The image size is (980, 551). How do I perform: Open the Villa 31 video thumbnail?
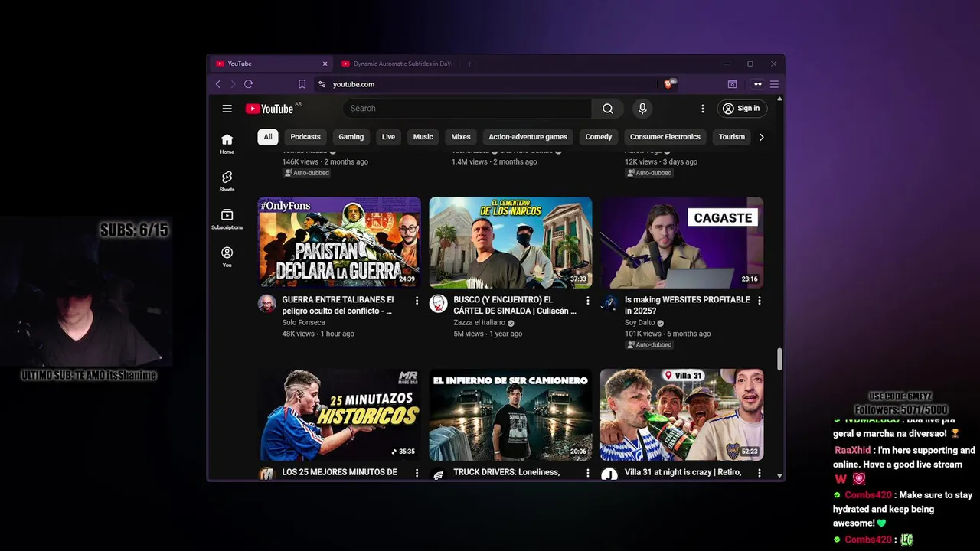[681, 415]
